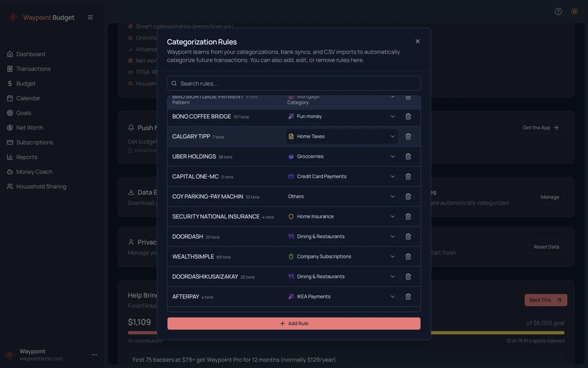Viewport: 588px width, 368px height.
Task: Delete the DOORDASH rule
Action: click(x=408, y=237)
